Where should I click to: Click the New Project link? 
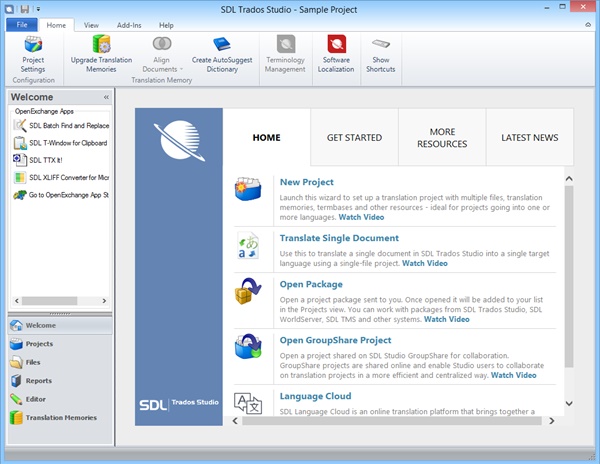tap(305, 182)
